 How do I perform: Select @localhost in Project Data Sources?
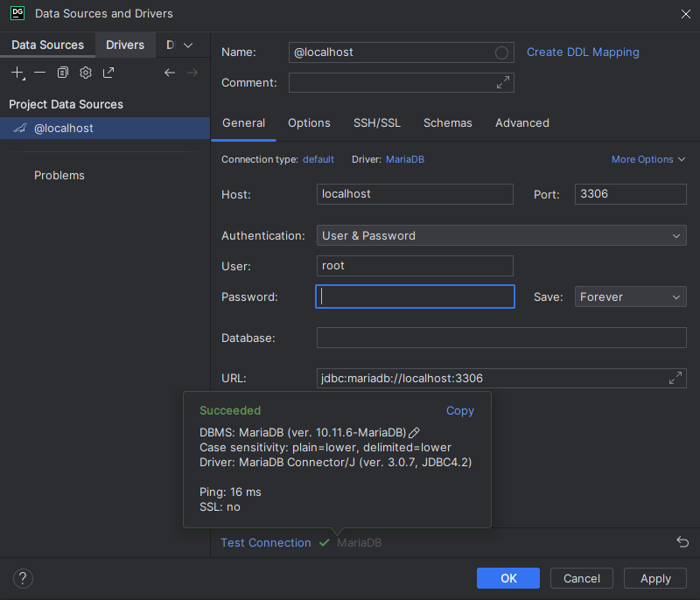pos(105,129)
